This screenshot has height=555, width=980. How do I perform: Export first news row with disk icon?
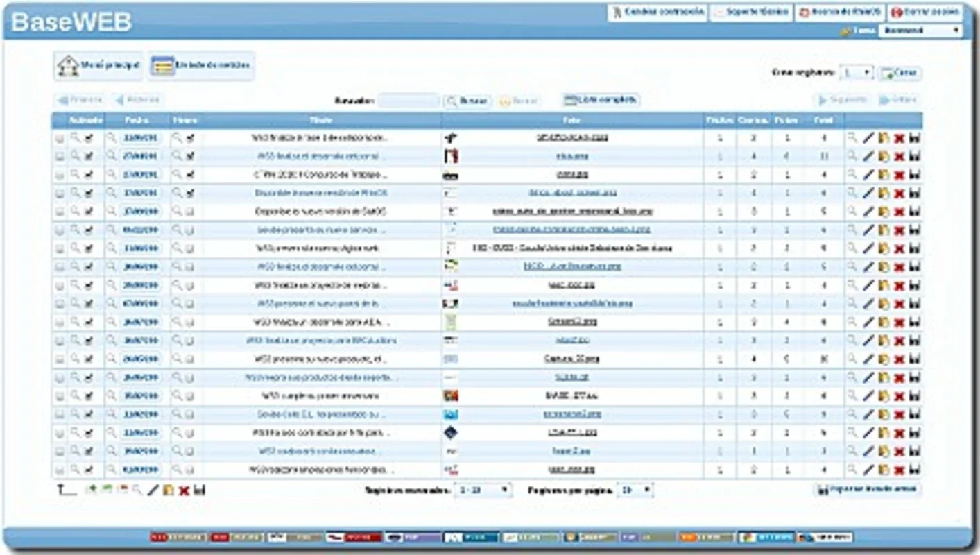point(914,137)
